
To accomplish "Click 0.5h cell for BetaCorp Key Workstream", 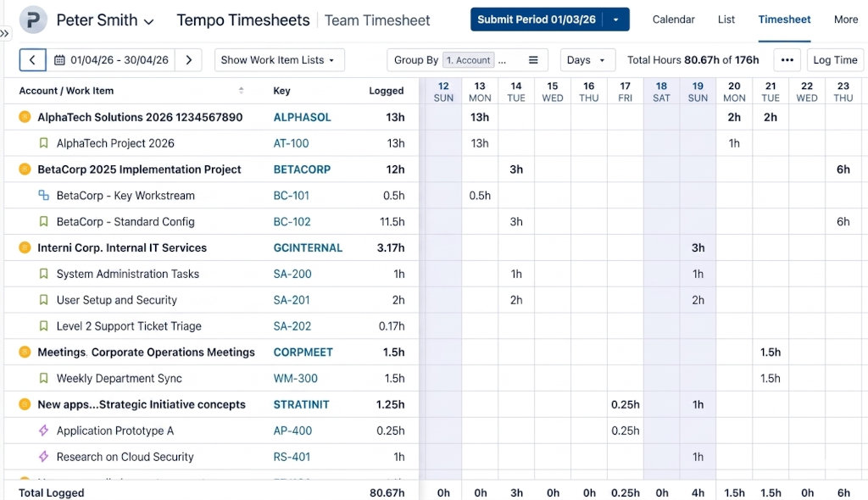I will coord(480,195).
